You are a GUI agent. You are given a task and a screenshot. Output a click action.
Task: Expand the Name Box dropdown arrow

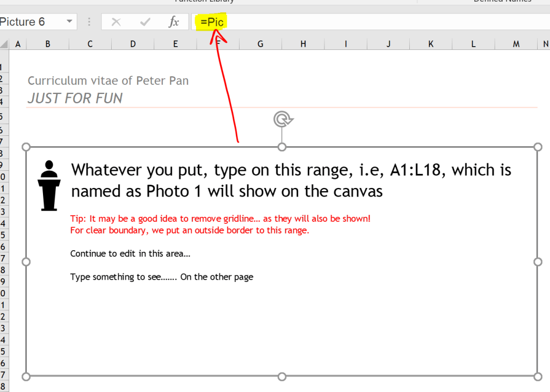69,22
